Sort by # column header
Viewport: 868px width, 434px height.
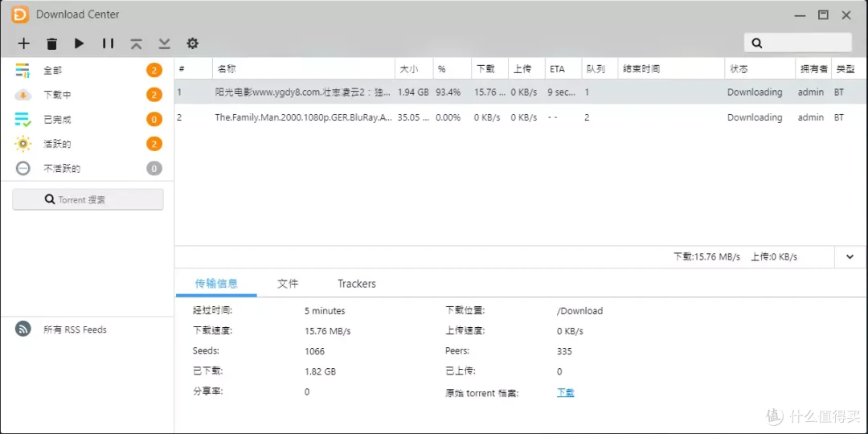193,69
